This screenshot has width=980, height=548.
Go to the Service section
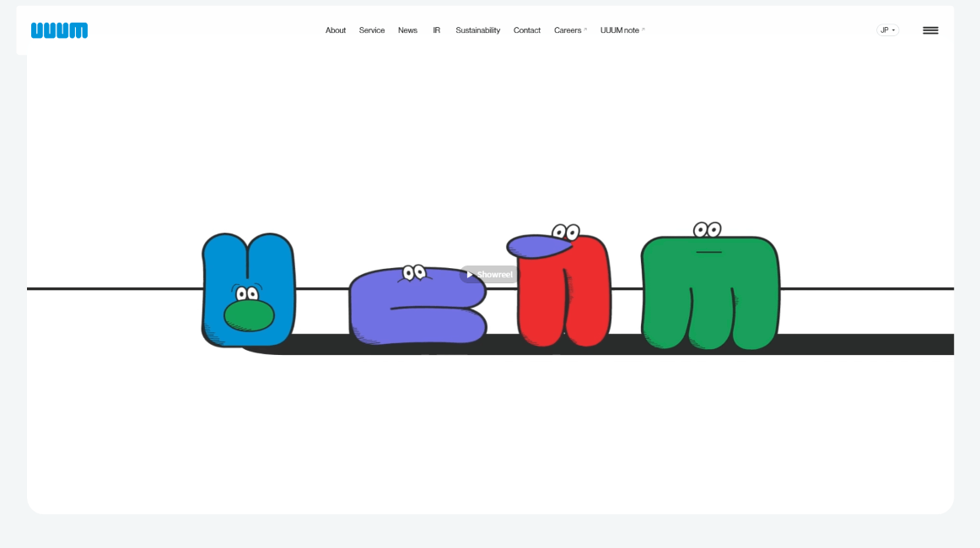click(x=372, y=30)
